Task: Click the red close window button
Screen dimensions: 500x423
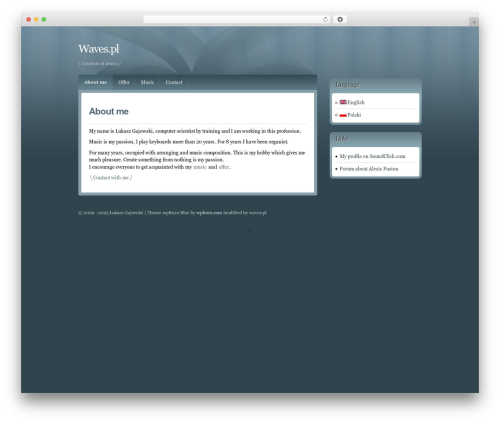Action: pyautogui.click(x=29, y=19)
